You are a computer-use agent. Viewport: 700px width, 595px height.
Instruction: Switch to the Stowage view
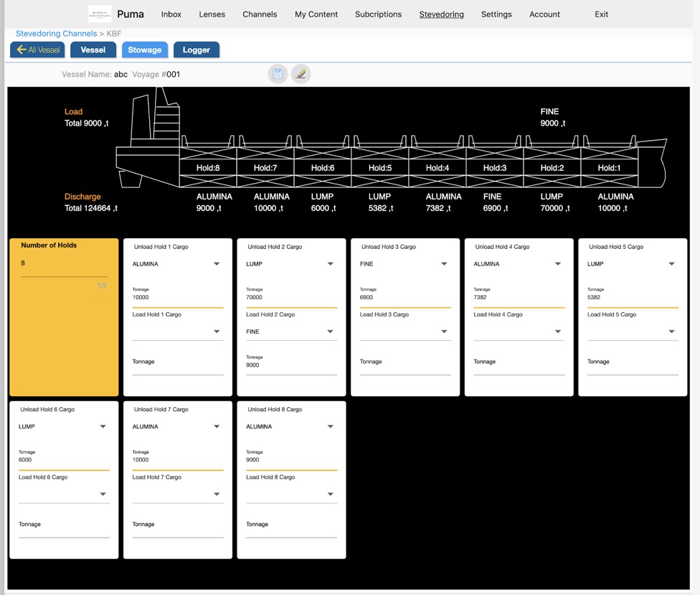click(x=145, y=50)
